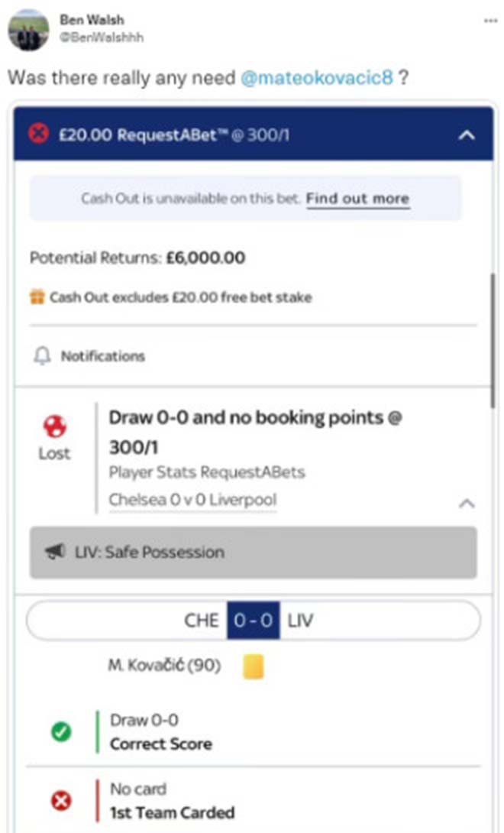Click the Chelsea 0 v 0 Liverpool match link
The height and width of the screenshot is (833, 504).
192,501
